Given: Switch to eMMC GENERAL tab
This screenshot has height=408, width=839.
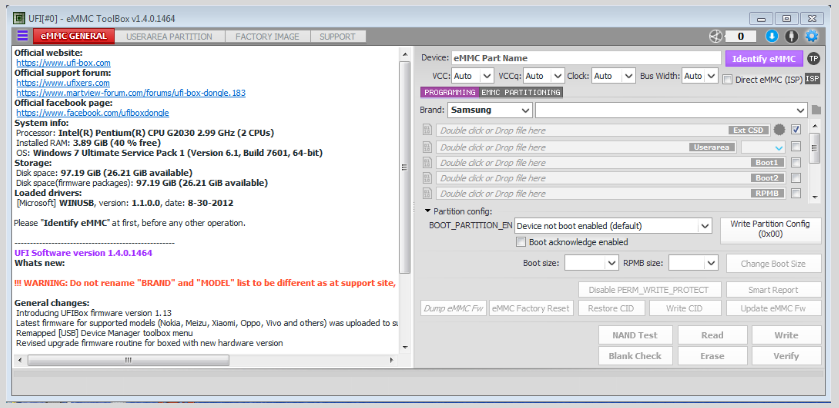Looking at the screenshot, I should pyautogui.click(x=74, y=36).
